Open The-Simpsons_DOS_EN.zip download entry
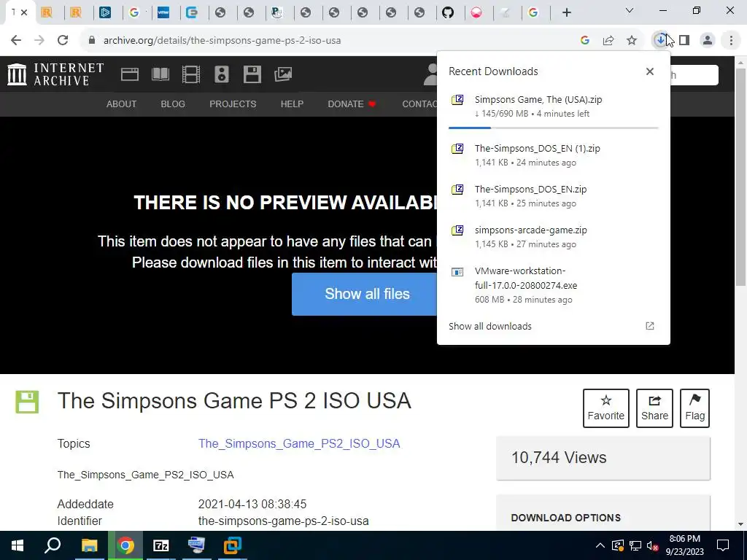Screen dimensions: 747x560 (x=553, y=196)
